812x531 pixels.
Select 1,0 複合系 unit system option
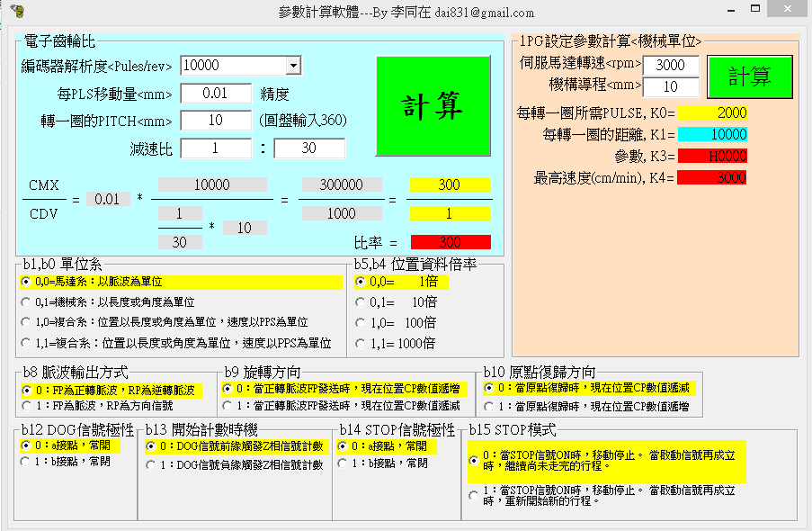pos(26,322)
